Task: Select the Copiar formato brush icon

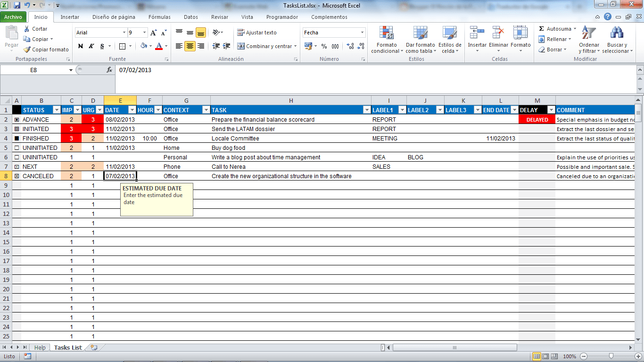Action: (x=26, y=49)
